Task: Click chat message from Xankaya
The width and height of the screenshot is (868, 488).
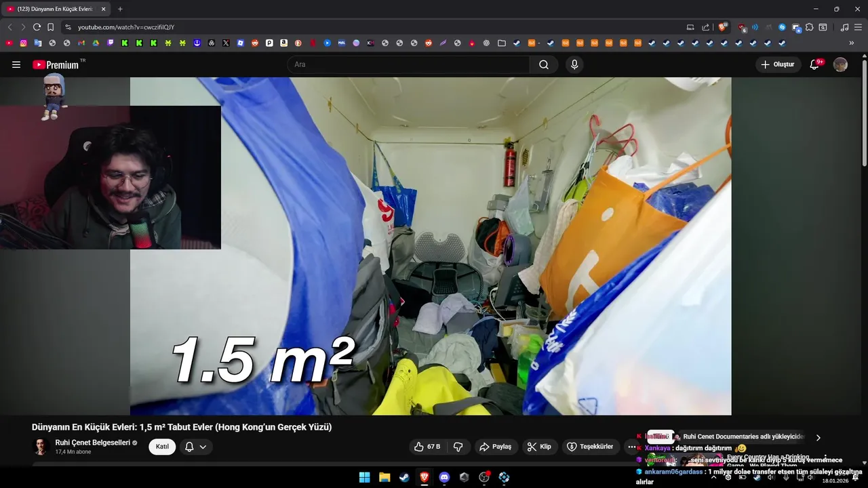Action: click(x=691, y=448)
